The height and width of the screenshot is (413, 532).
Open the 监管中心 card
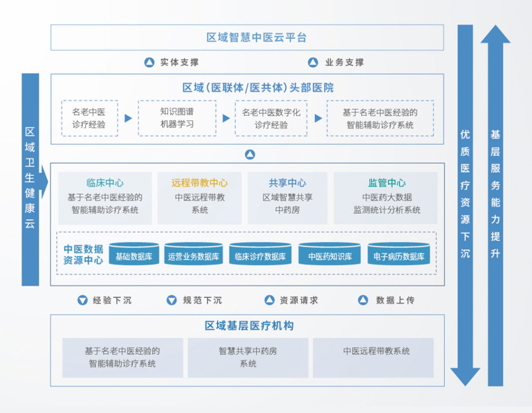click(386, 198)
